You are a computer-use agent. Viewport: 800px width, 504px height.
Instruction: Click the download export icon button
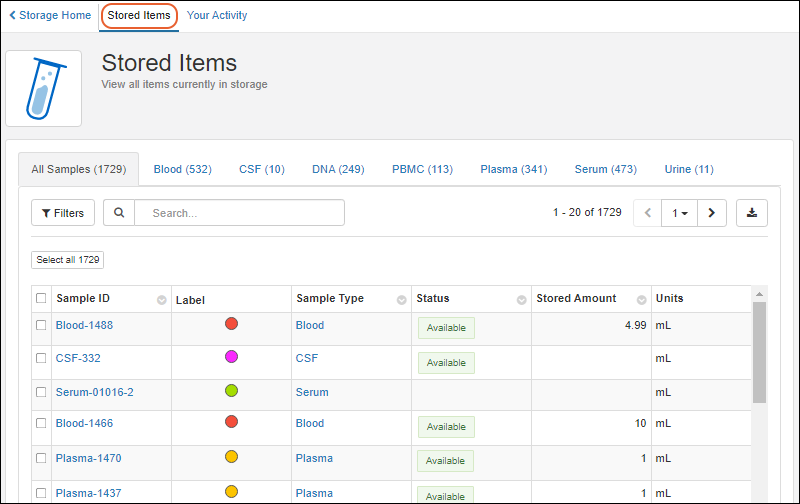(752, 213)
